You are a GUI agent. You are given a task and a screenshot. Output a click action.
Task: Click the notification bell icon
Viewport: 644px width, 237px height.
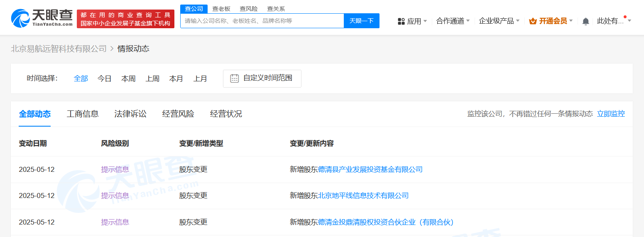pos(585,21)
